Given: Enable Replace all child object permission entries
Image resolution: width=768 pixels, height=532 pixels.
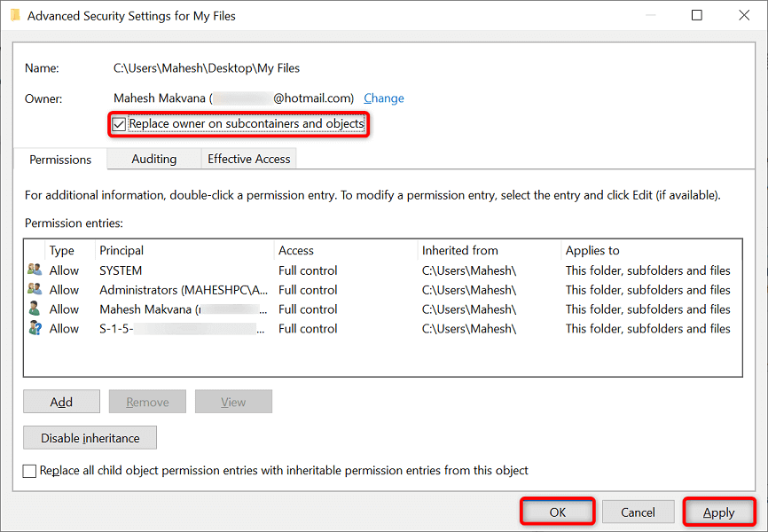Looking at the screenshot, I should point(30,471).
